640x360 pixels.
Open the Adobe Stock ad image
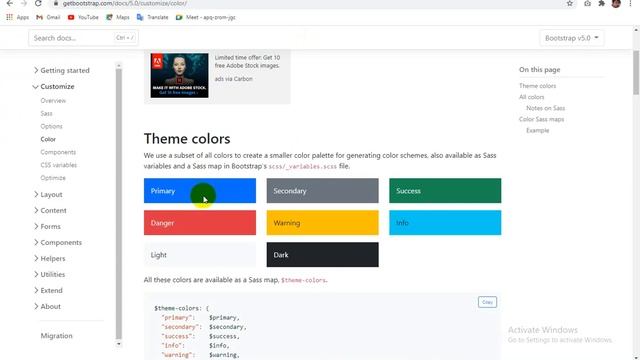click(179, 75)
